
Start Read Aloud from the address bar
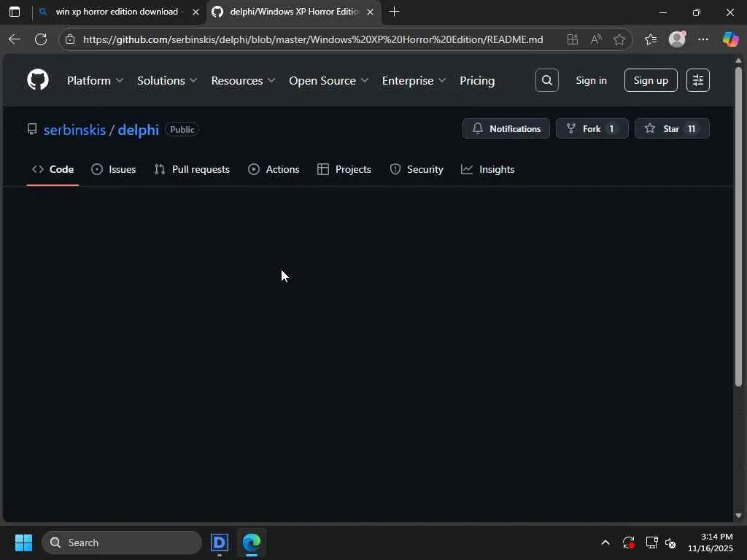pyautogui.click(x=595, y=39)
